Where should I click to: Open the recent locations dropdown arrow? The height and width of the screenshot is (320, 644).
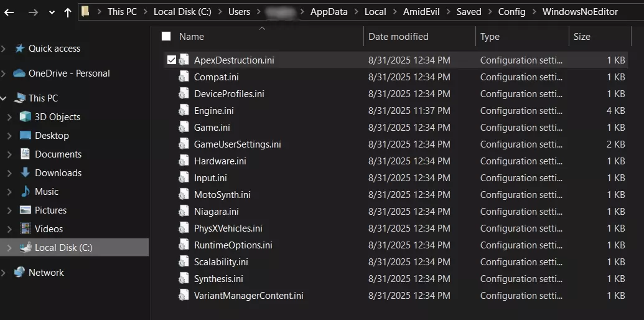(x=52, y=12)
